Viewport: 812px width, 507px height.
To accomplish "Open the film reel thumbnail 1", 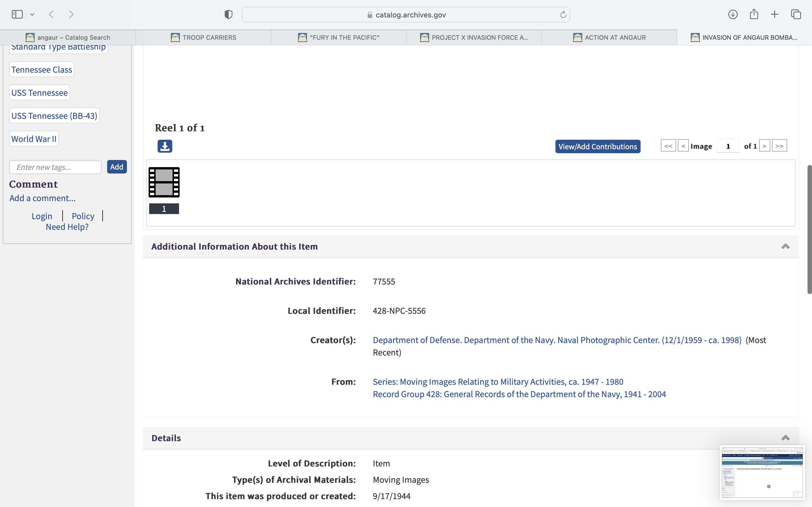I will pos(164,183).
